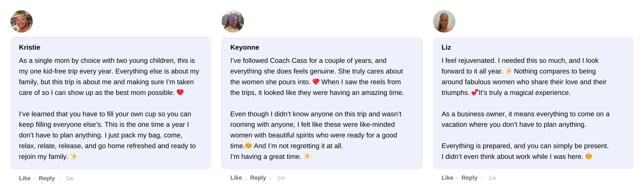Viewport: 644px width, 187px height.
Task: Like Keyonne's comment
Action: 236,177
